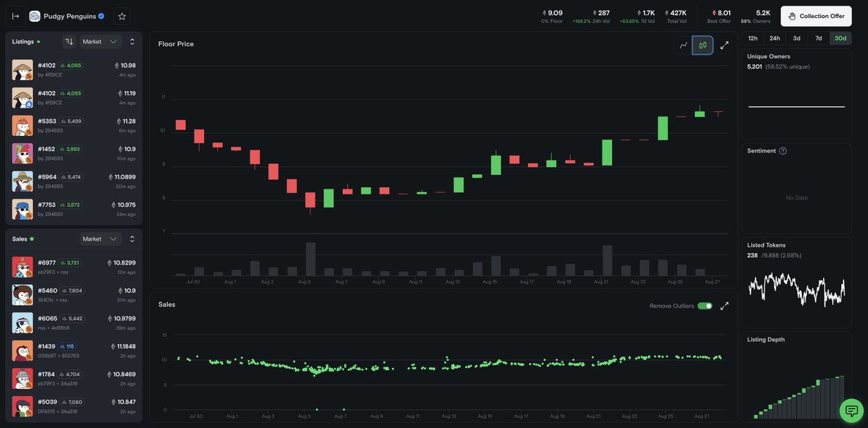The image size is (868, 428).
Task: Click the 1.7K 7d Vol stat
Action: coord(638,16)
